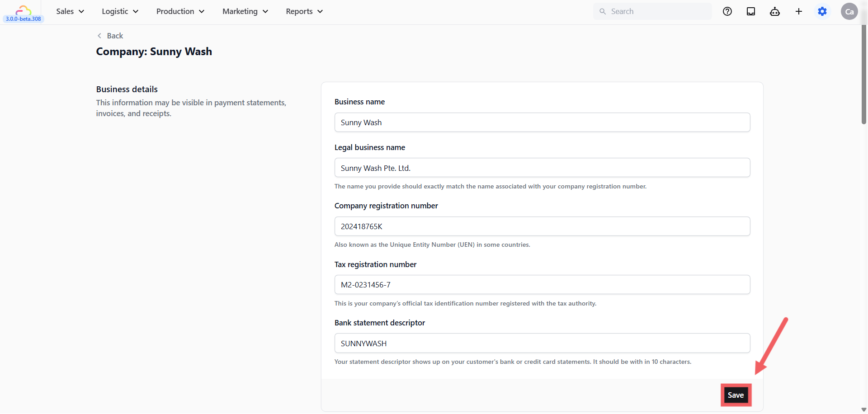Image resolution: width=868 pixels, height=414 pixels.
Task: Open the Ca user avatar menu
Action: tap(849, 11)
